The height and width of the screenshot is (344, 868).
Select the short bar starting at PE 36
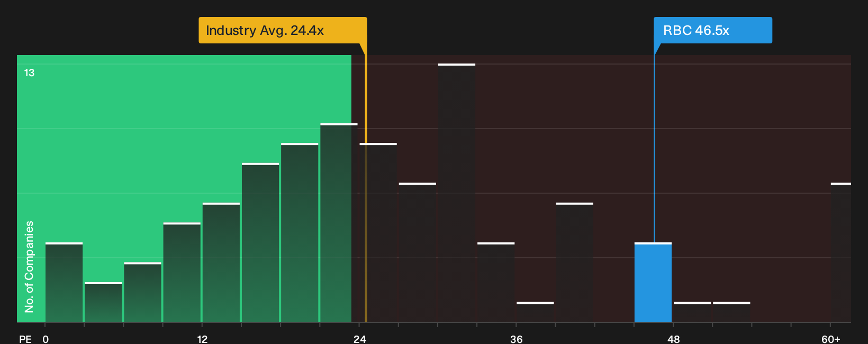coord(535,312)
